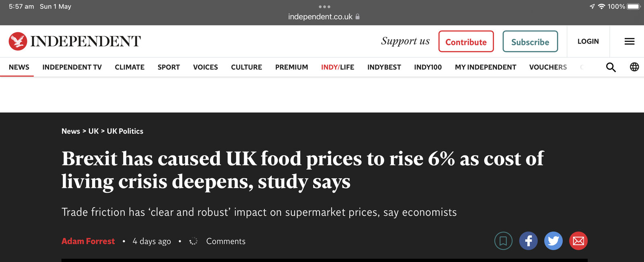Screen dimensions: 644x262
Task: Switch to the PREMIUM tab
Action: coord(291,67)
